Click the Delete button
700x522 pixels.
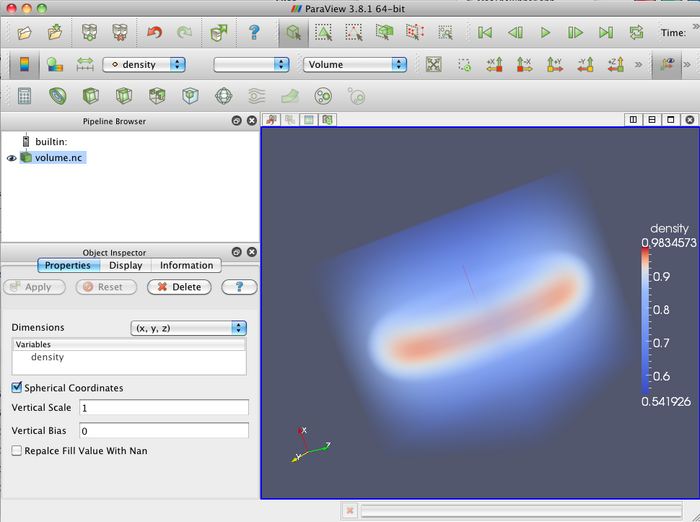click(x=179, y=287)
